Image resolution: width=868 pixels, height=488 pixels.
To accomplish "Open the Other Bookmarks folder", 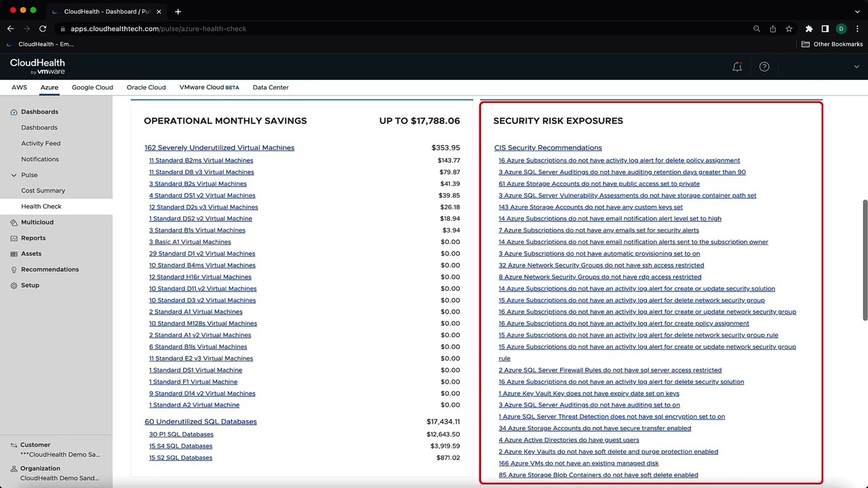I will [832, 44].
